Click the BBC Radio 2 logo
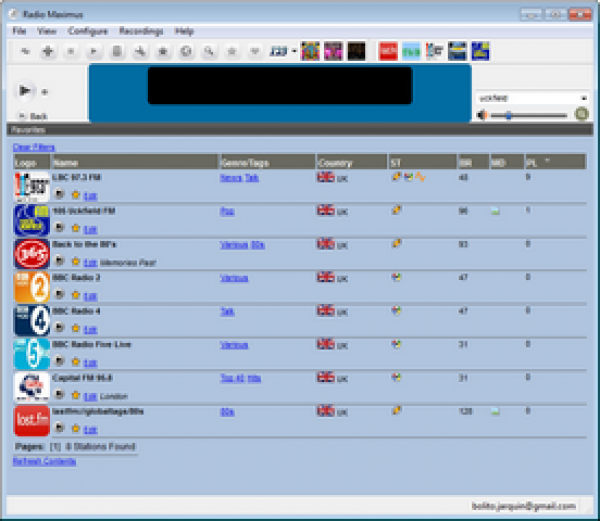The height and width of the screenshot is (521, 600). pyautogui.click(x=32, y=287)
